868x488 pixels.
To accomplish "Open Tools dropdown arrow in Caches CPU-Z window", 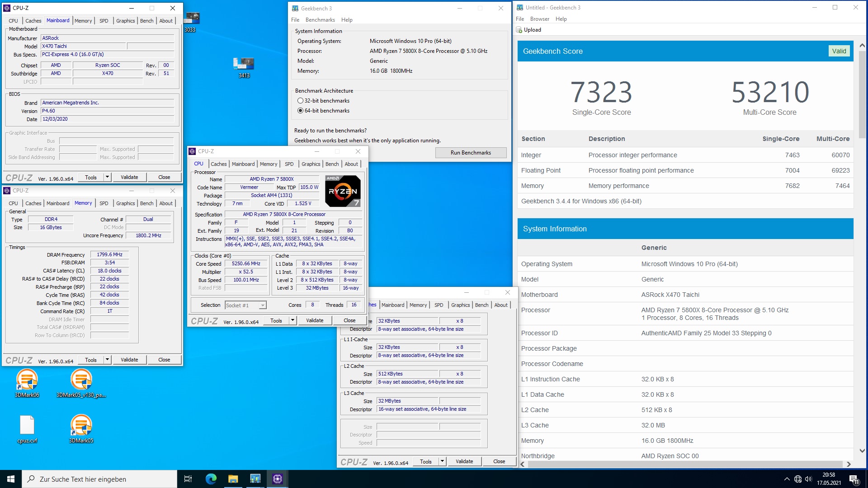I will (x=442, y=461).
